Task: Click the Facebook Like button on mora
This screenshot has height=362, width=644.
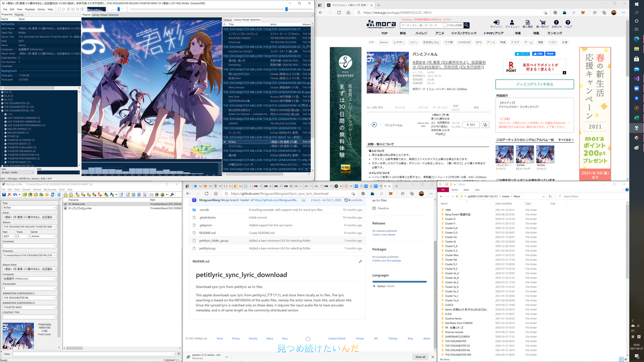Action: [538, 54]
